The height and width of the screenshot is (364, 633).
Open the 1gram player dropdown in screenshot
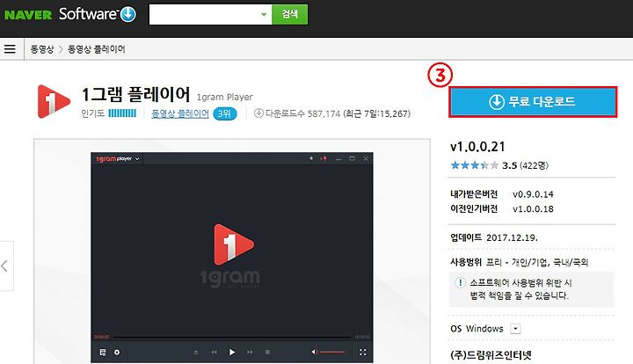(137, 159)
